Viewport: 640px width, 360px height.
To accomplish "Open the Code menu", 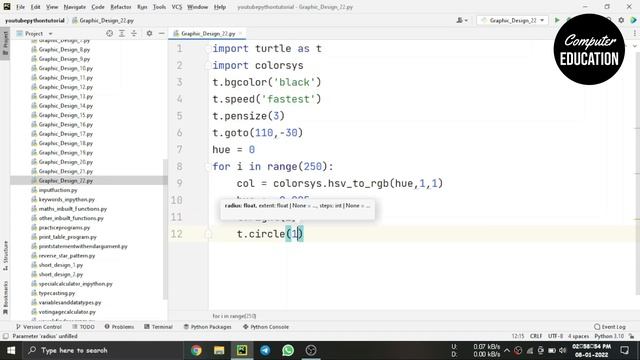I will coord(98,7).
